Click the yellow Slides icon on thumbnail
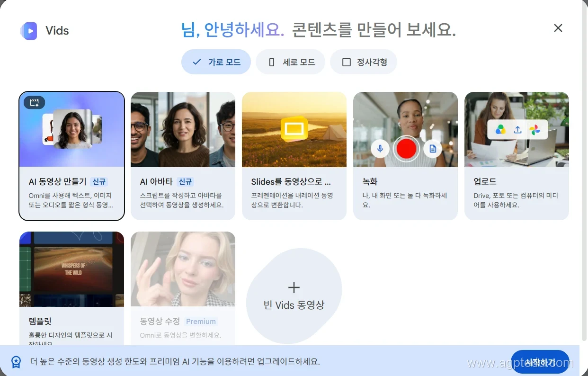Screen dimensions: 588x376 click(x=294, y=129)
